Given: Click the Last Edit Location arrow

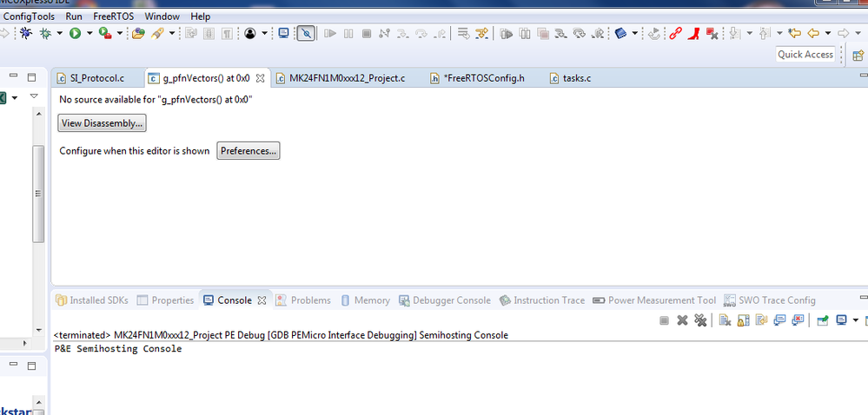Looking at the screenshot, I should (x=795, y=34).
